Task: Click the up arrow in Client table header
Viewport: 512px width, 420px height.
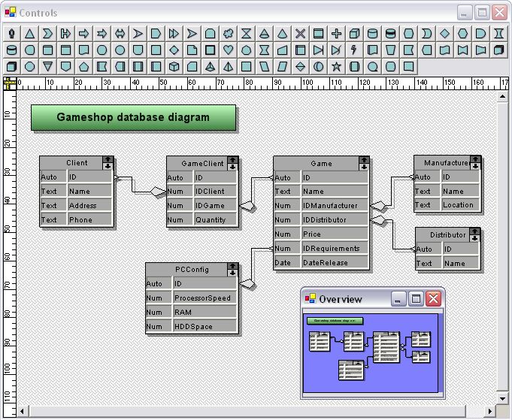Action: coord(108,160)
